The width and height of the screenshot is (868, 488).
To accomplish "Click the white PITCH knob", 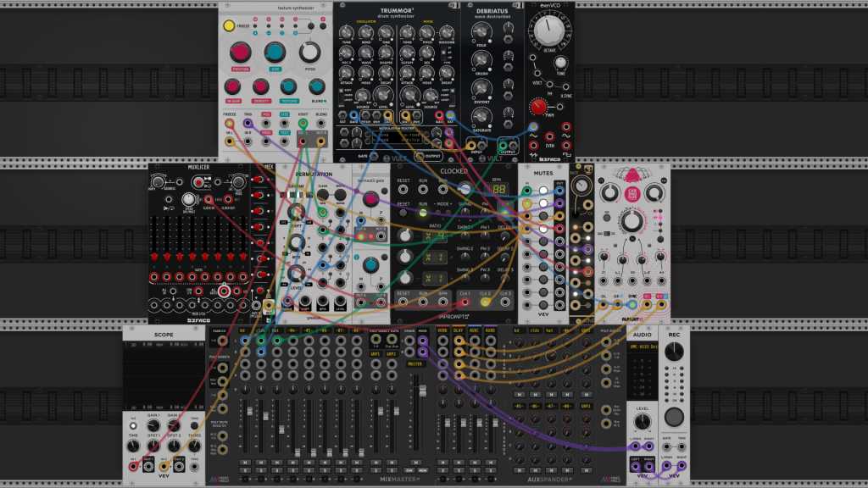I will click(x=309, y=52).
